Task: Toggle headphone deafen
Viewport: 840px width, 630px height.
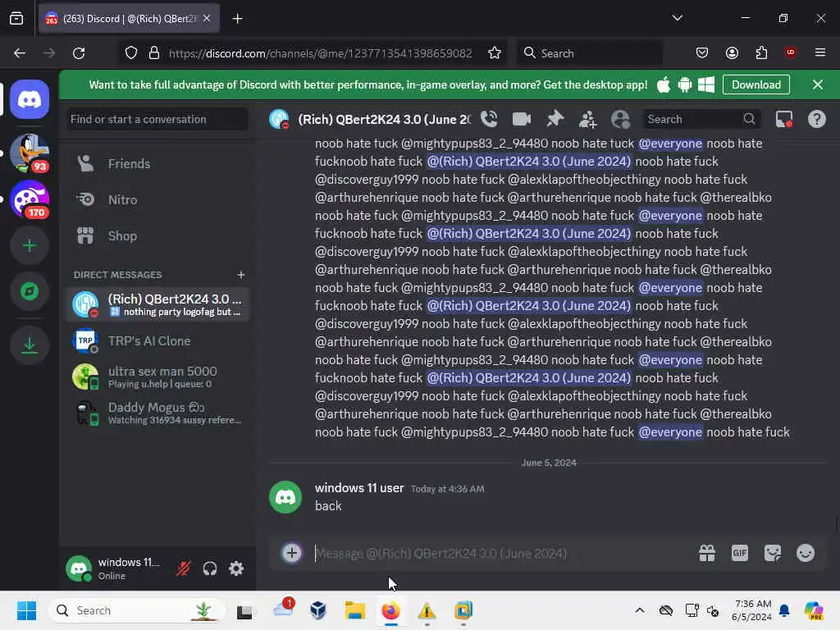Action: tap(209, 568)
